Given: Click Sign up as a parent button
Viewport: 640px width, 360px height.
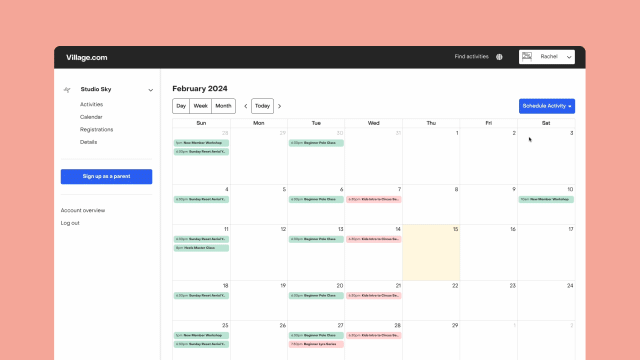Looking at the screenshot, I should tap(107, 177).
